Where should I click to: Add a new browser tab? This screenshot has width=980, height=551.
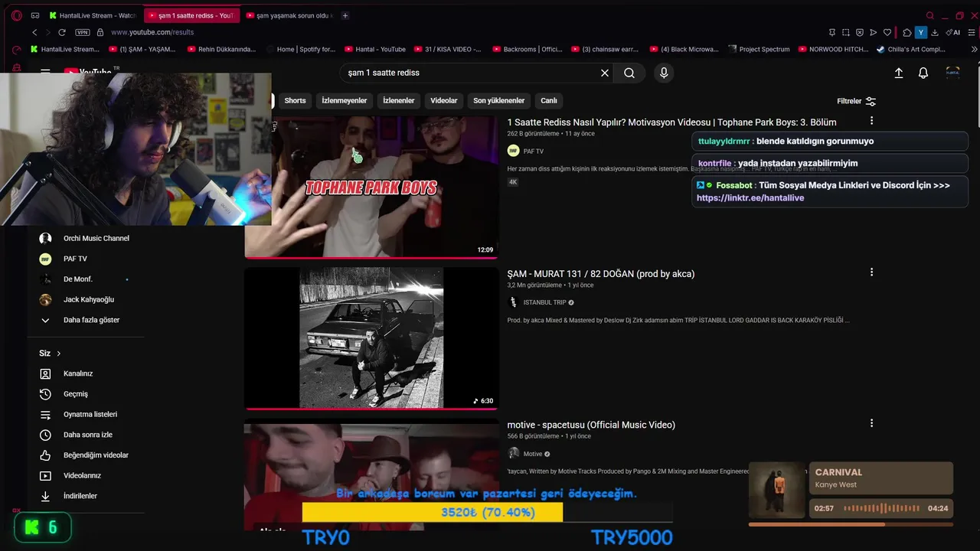pos(345,15)
